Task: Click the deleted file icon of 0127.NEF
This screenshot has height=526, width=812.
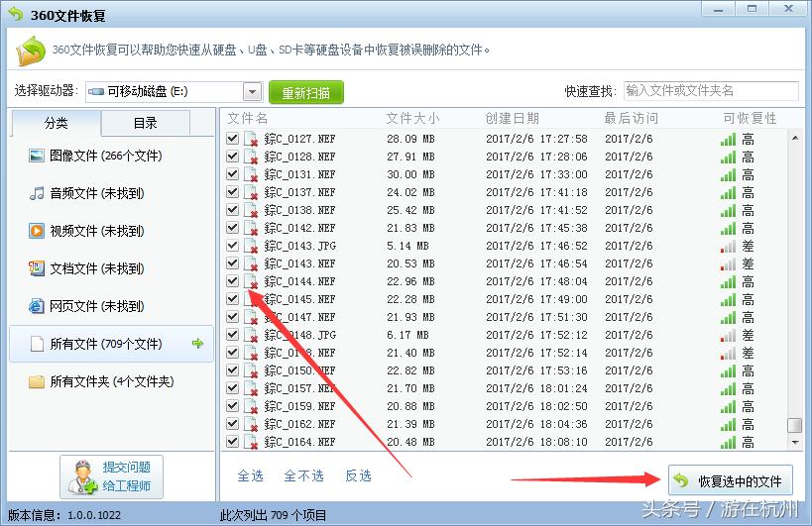Action: coord(251,139)
